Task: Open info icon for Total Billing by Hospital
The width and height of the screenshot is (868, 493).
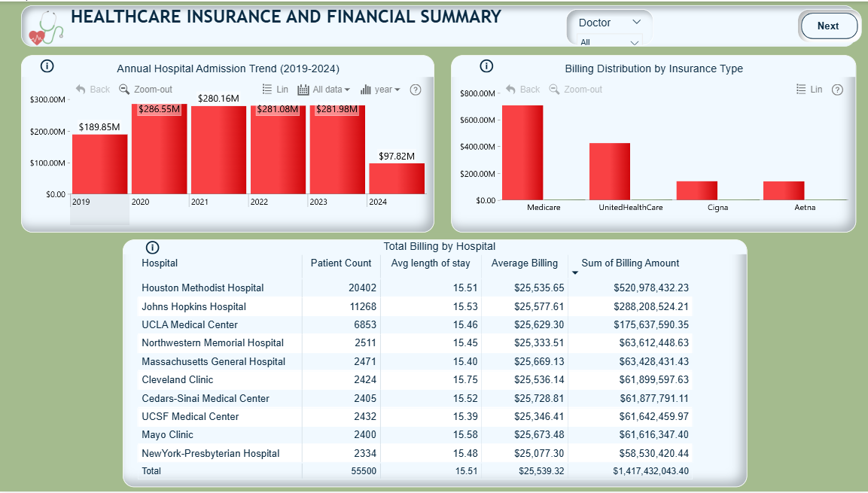Action: click(x=152, y=248)
